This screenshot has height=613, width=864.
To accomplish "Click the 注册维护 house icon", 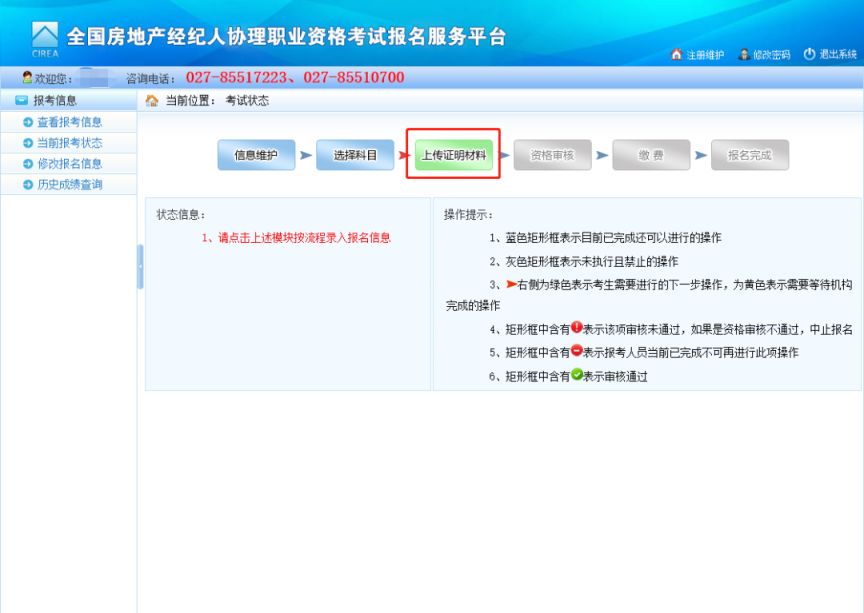I will point(677,54).
